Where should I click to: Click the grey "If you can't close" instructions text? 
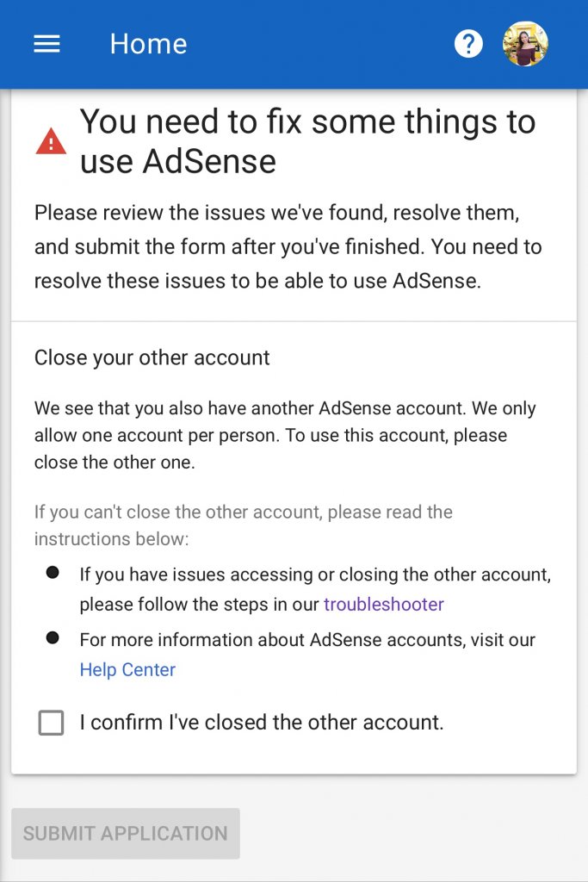click(244, 525)
